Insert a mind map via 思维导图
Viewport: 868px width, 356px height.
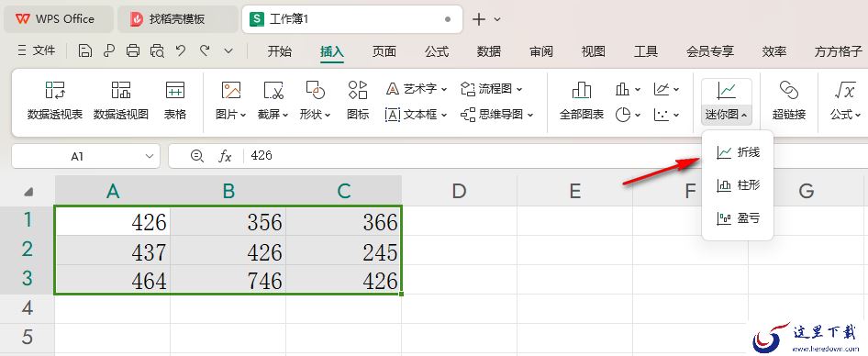496,115
